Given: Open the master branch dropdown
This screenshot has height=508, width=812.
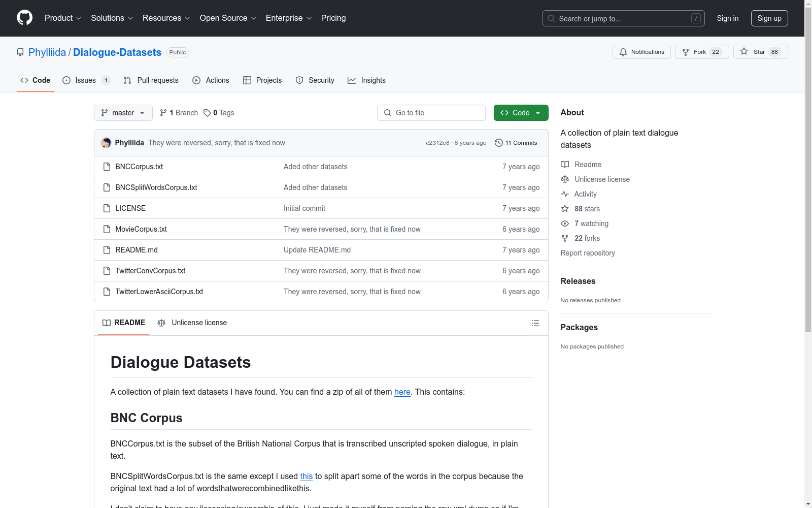Looking at the screenshot, I should pos(123,113).
